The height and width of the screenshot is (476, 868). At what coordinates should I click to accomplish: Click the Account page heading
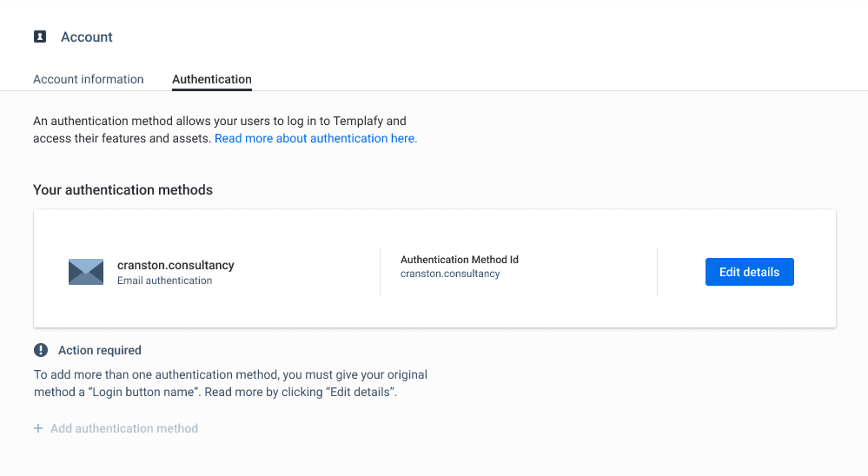[x=87, y=37]
